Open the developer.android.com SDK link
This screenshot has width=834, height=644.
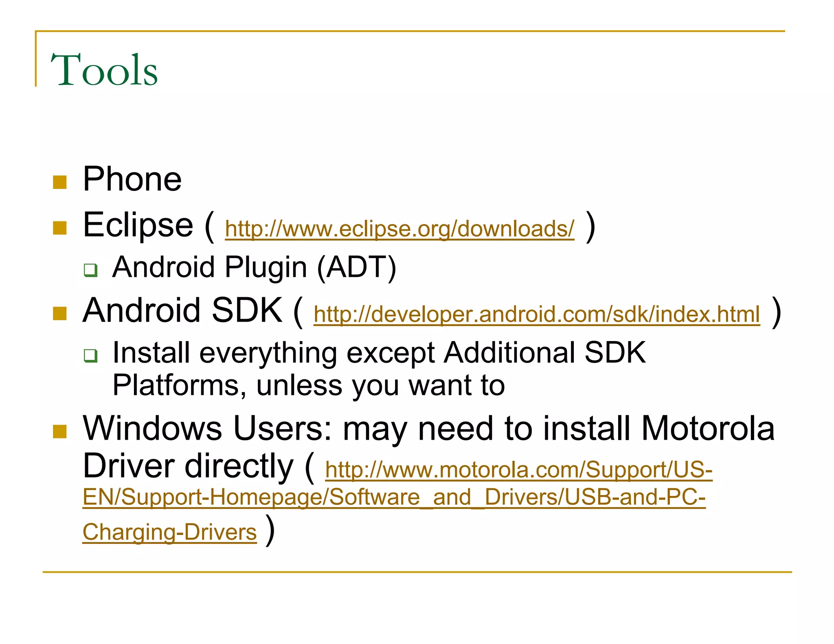tap(537, 315)
